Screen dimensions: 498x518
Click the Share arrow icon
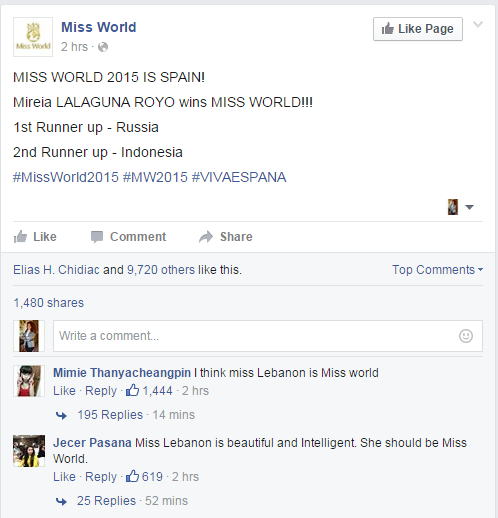click(x=206, y=237)
